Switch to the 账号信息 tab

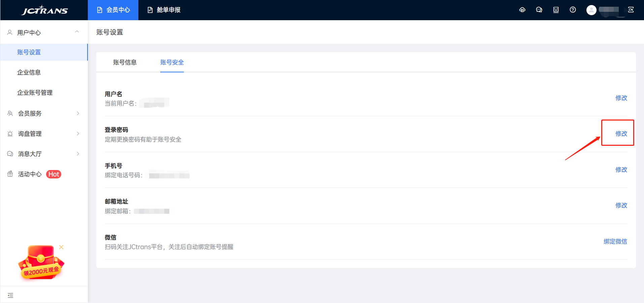125,62
